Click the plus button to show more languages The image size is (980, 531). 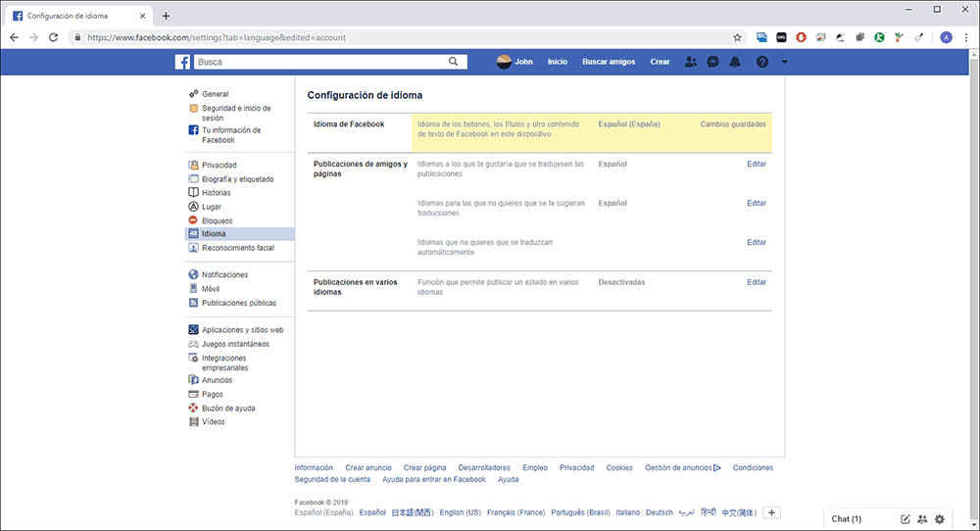(772, 512)
